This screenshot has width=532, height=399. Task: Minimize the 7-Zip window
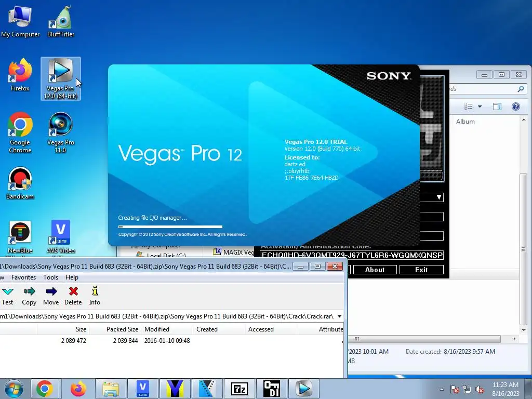point(300,267)
